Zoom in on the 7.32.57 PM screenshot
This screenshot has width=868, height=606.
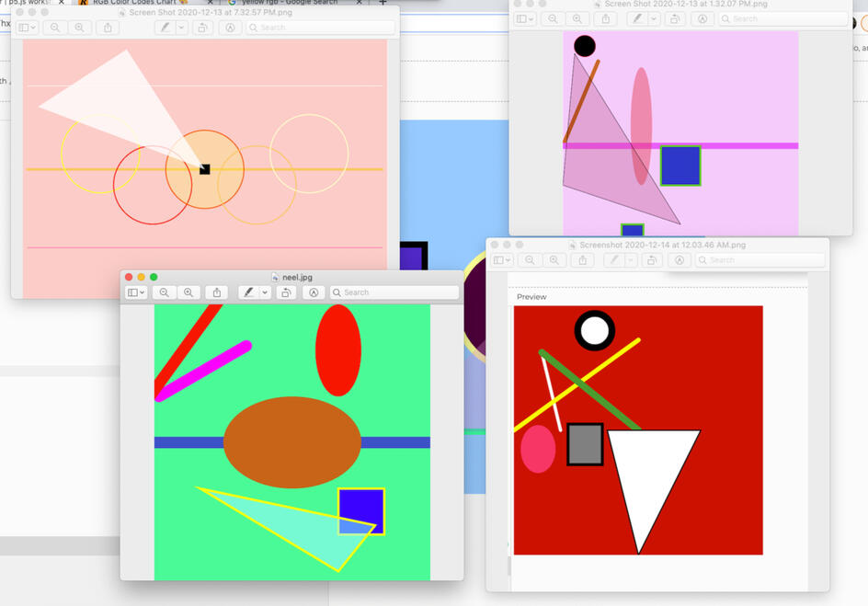79,28
